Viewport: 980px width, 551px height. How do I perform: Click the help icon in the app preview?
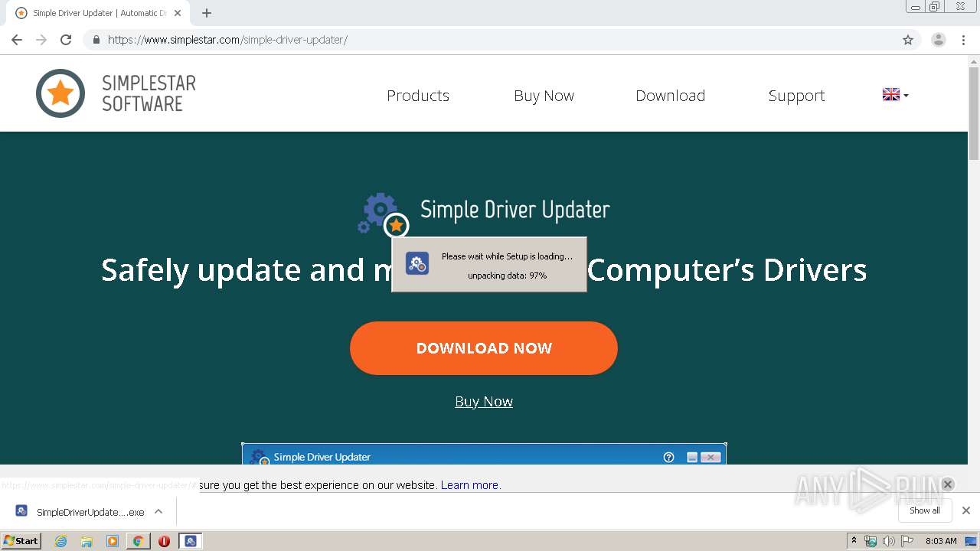[668, 457]
